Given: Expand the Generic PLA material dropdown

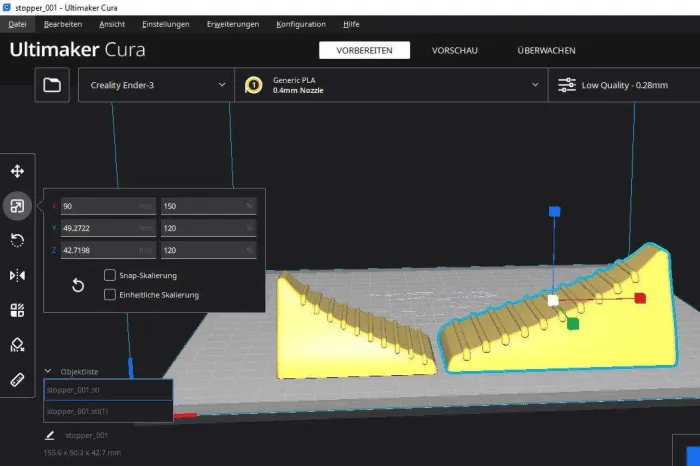Looking at the screenshot, I should [391, 85].
